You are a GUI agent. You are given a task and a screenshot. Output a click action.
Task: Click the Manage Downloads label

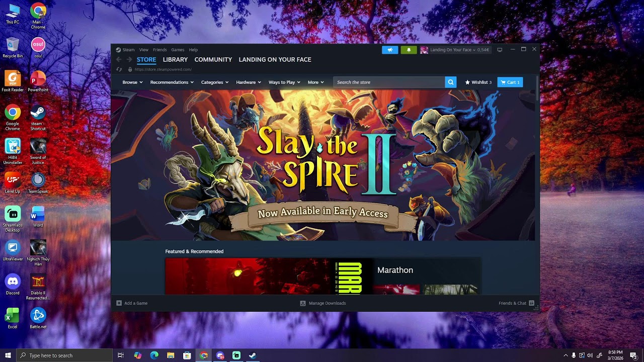pyautogui.click(x=327, y=303)
